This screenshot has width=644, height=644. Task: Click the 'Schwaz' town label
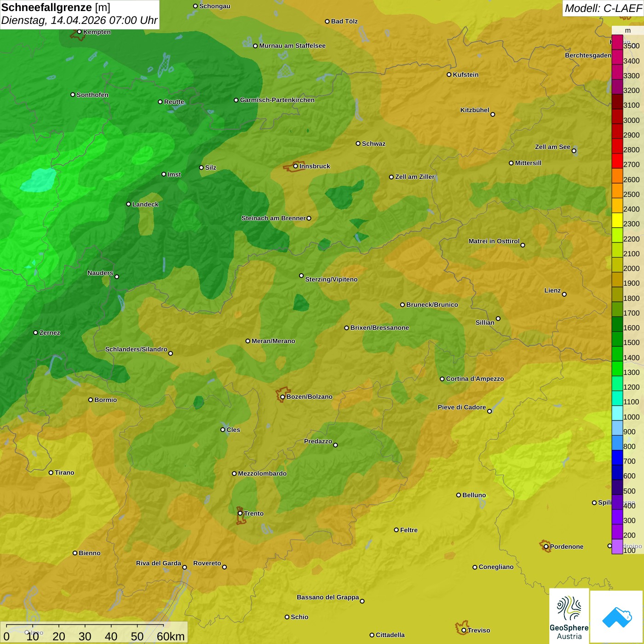[x=374, y=144]
